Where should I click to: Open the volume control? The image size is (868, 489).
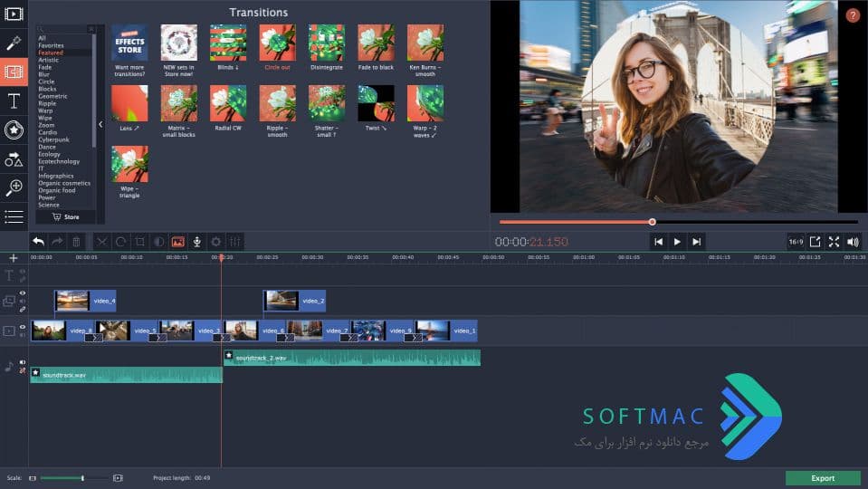click(853, 242)
